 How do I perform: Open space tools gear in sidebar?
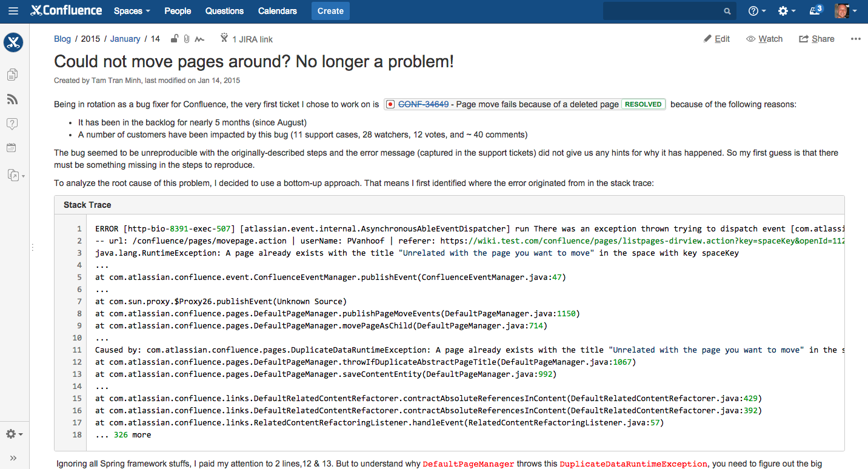(14, 434)
